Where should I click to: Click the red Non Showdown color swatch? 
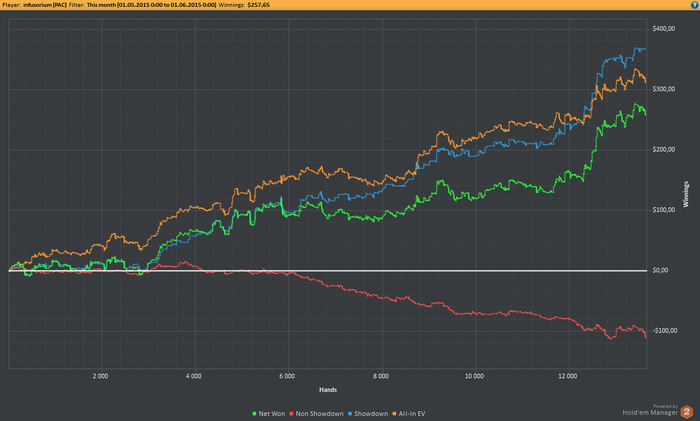tap(292, 414)
